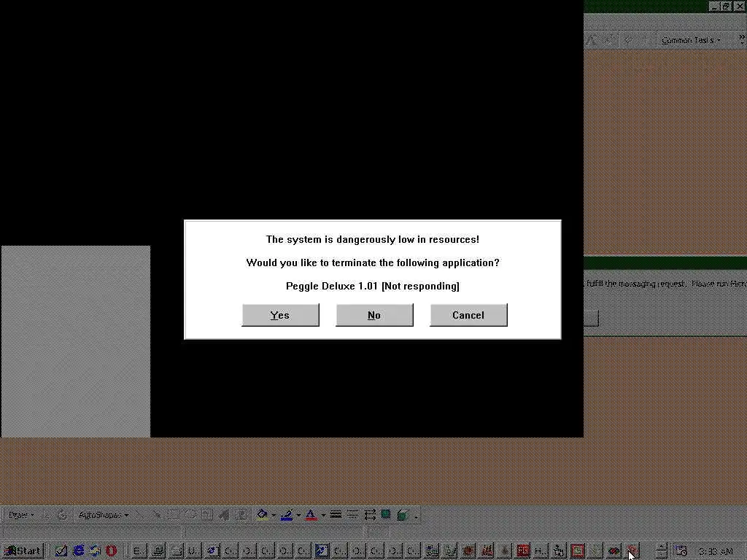Click the Insert Clip Art icon
Viewport: 747px width, 560px height.
pyautogui.click(x=241, y=516)
